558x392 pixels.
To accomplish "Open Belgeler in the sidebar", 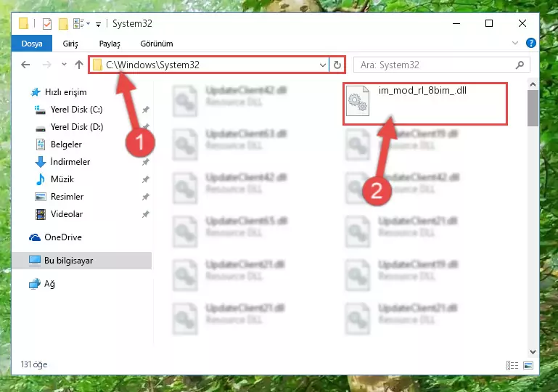I will point(66,144).
